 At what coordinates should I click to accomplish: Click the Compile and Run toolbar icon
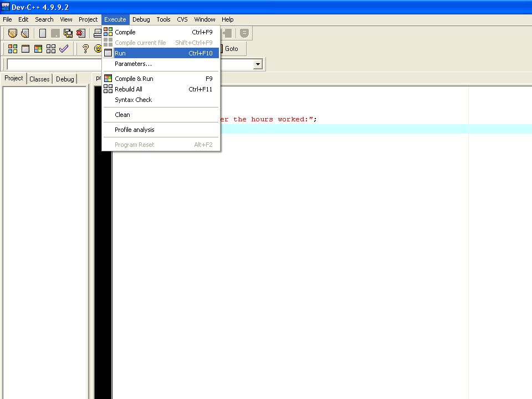(38, 49)
